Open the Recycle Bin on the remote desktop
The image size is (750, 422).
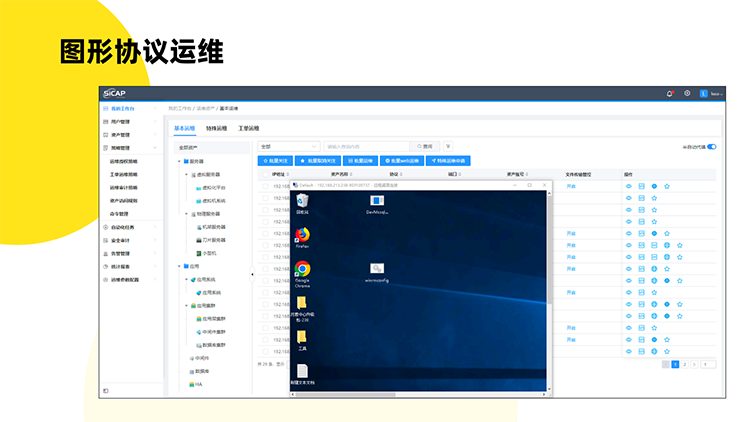pos(302,201)
